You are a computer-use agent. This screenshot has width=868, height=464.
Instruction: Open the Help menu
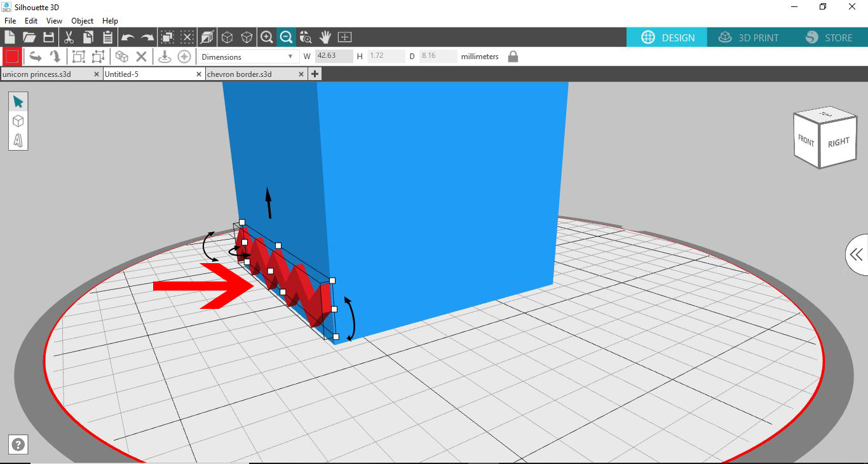click(x=110, y=21)
